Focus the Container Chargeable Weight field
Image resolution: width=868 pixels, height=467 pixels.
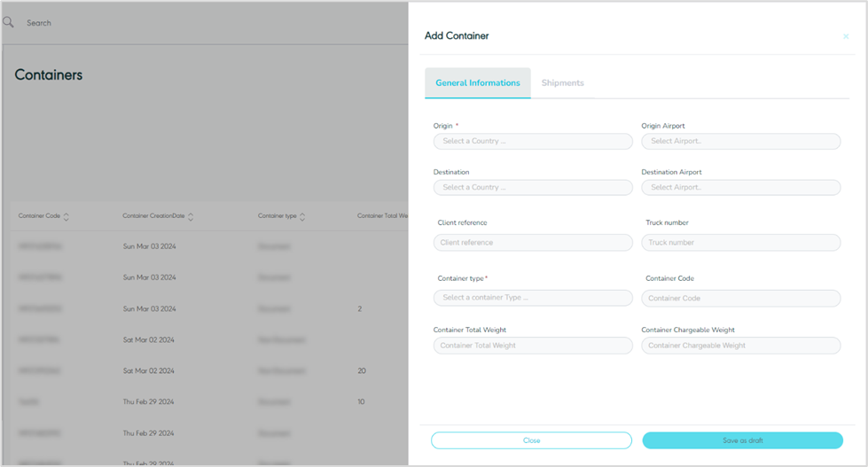coord(740,346)
